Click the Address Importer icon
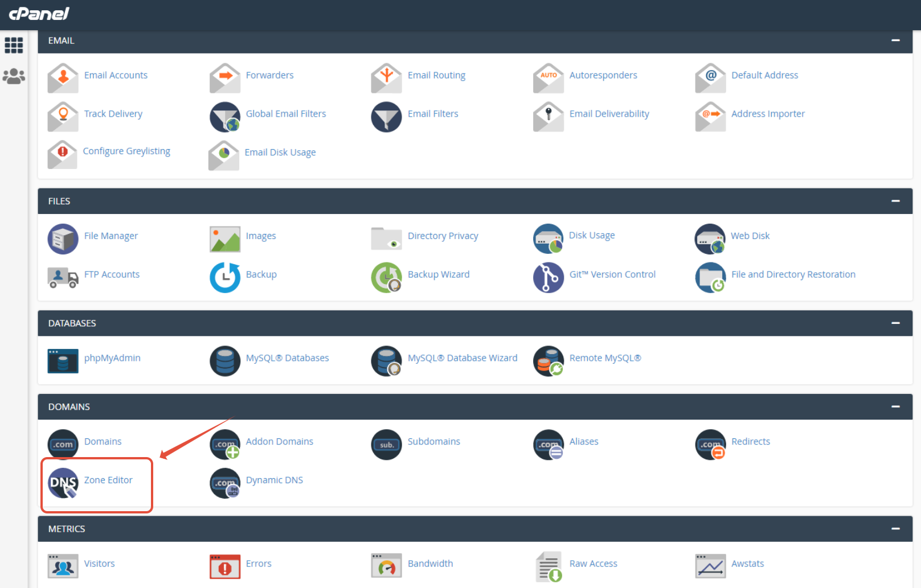 click(710, 116)
